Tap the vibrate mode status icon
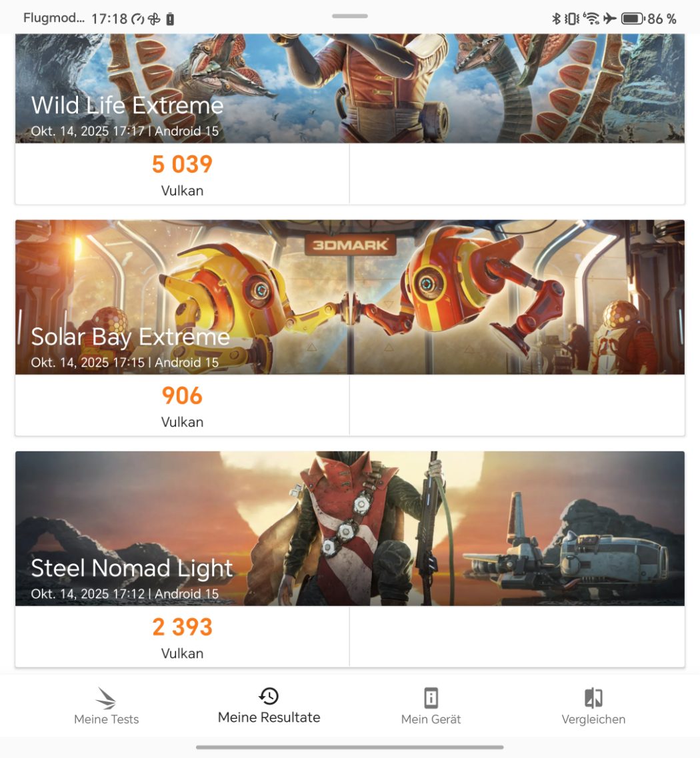Viewport: 700px width, 758px height. [572, 19]
